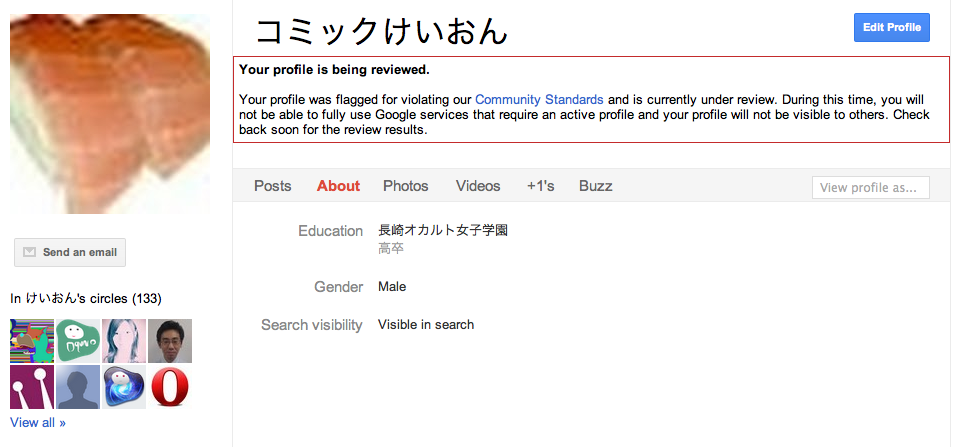Open the pink sketch girl circle avatar
Screen dimensions: 962x447
pos(124,341)
